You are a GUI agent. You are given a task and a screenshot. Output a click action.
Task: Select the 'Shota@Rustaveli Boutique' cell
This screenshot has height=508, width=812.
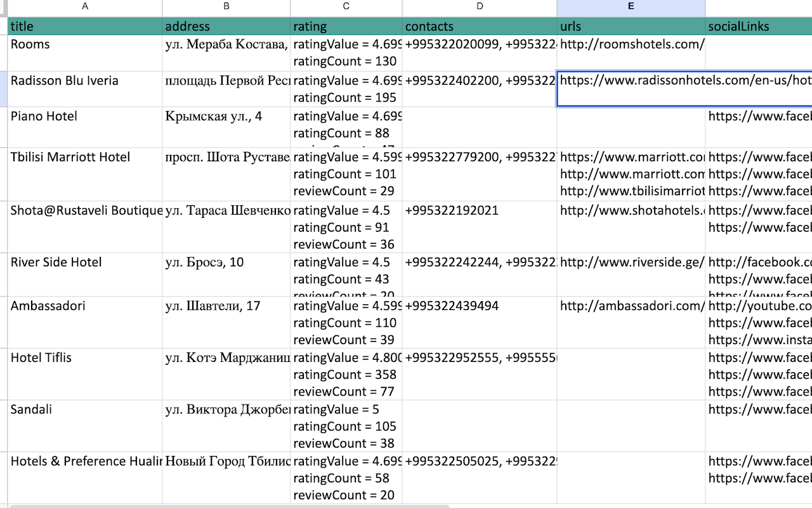click(x=85, y=227)
